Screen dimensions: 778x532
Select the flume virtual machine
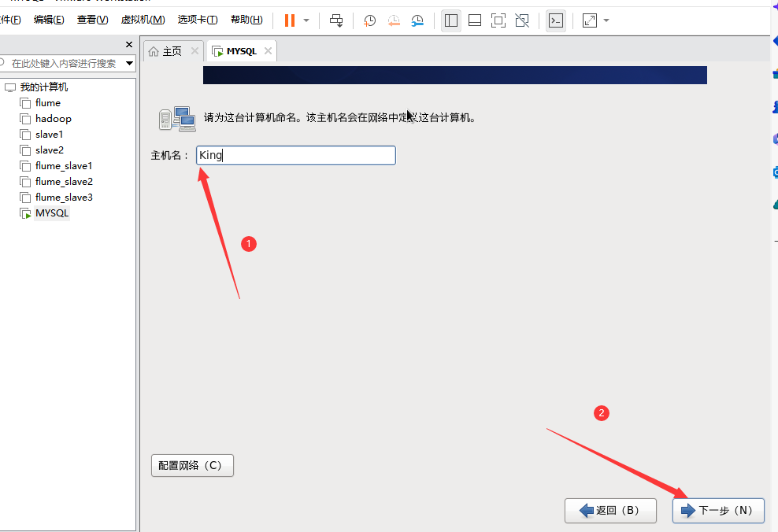(47, 103)
